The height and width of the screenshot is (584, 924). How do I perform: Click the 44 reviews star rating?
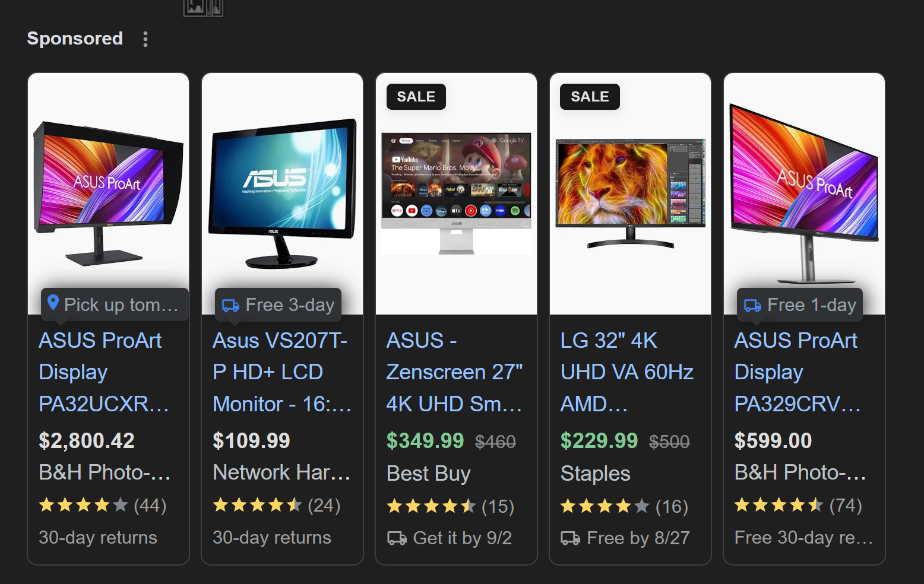click(x=102, y=505)
